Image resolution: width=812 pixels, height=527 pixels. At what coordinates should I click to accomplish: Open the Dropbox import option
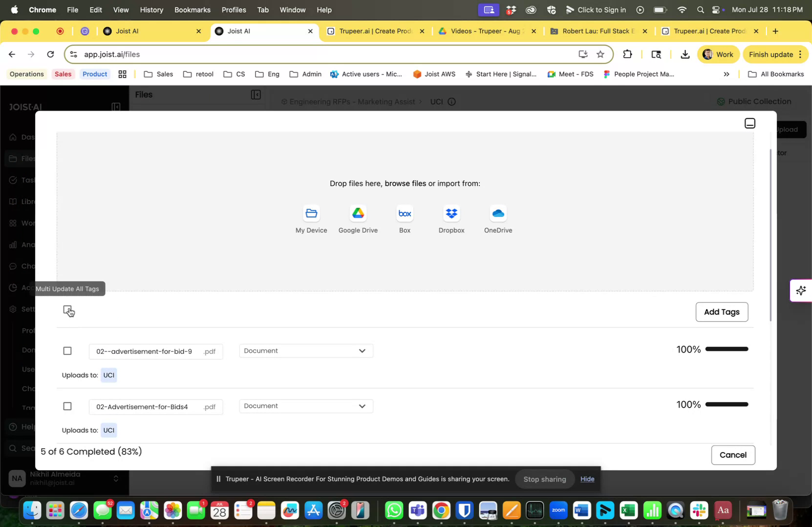[x=450, y=219]
